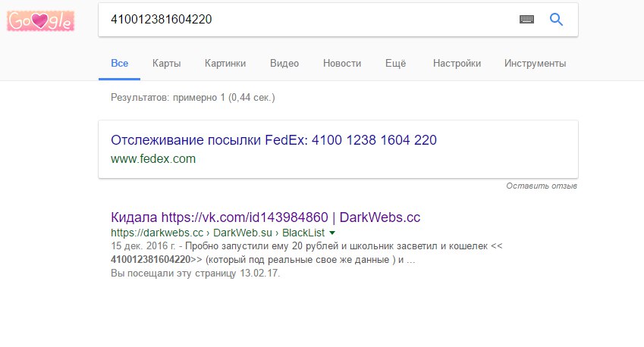Open Инструменты search tools
The height and width of the screenshot is (347, 644).
pyautogui.click(x=535, y=63)
